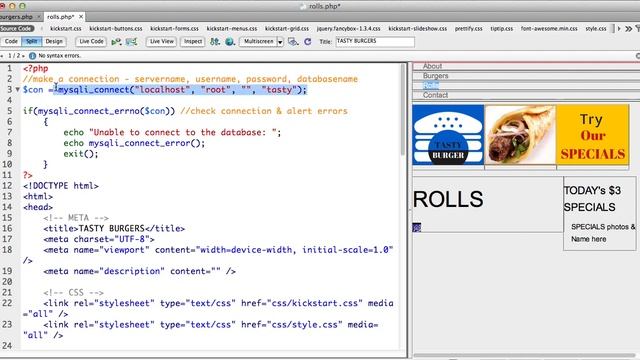Open jquery.fancybox-1.3.4.css related file
This screenshot has height=360, width=640.
(348, 29)
